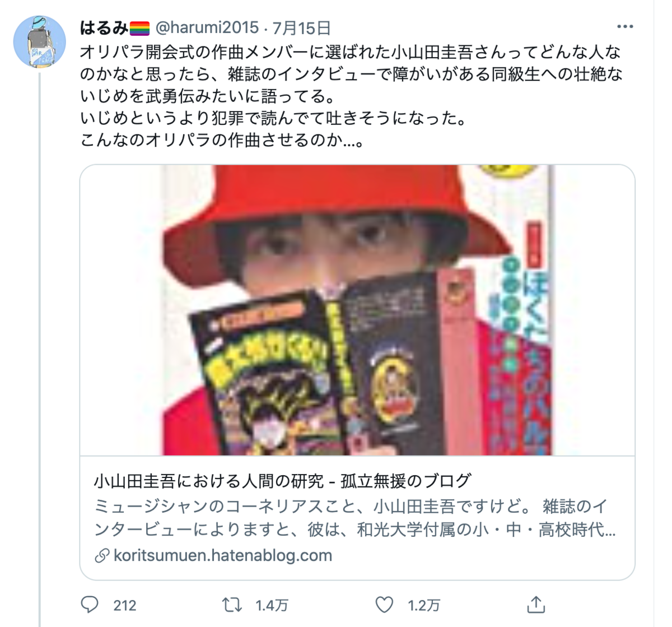Click the 1.2万 like count
Viewport: 672px width, 627px height.
coord(424,606)
